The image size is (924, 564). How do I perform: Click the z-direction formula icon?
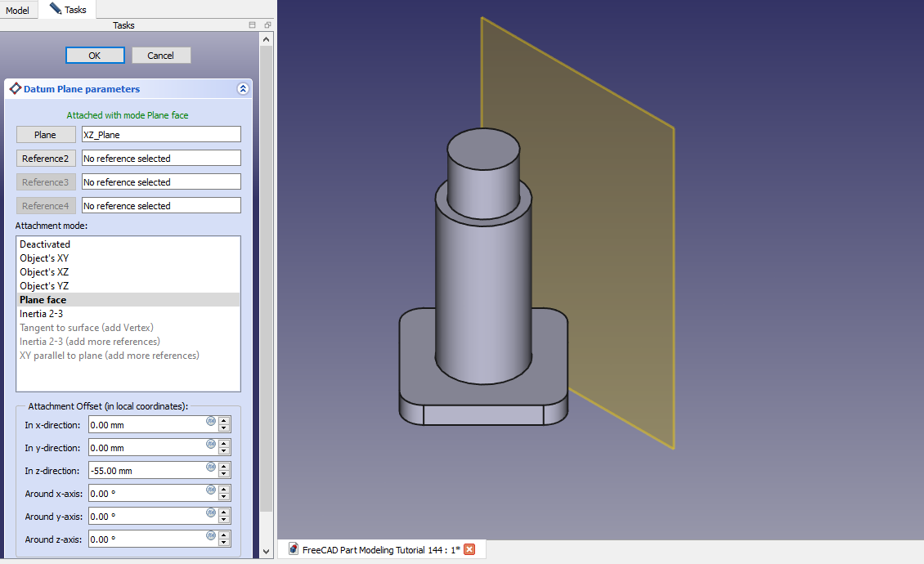click(210, 468)
